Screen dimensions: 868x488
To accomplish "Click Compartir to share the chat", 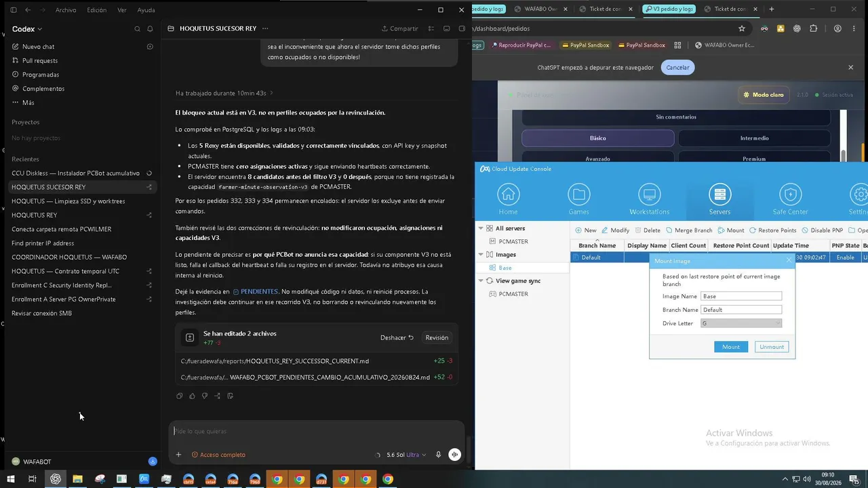I will [400, 28].
